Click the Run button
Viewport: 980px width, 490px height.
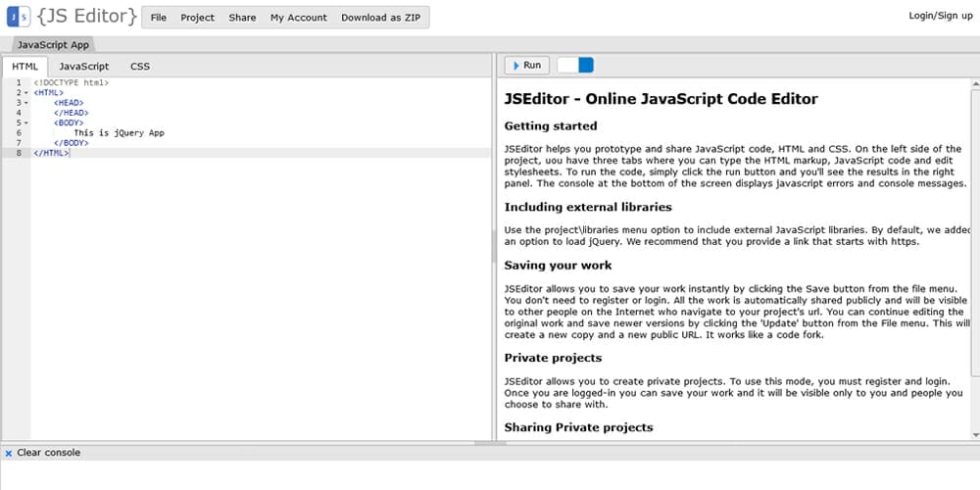point(527,65)
